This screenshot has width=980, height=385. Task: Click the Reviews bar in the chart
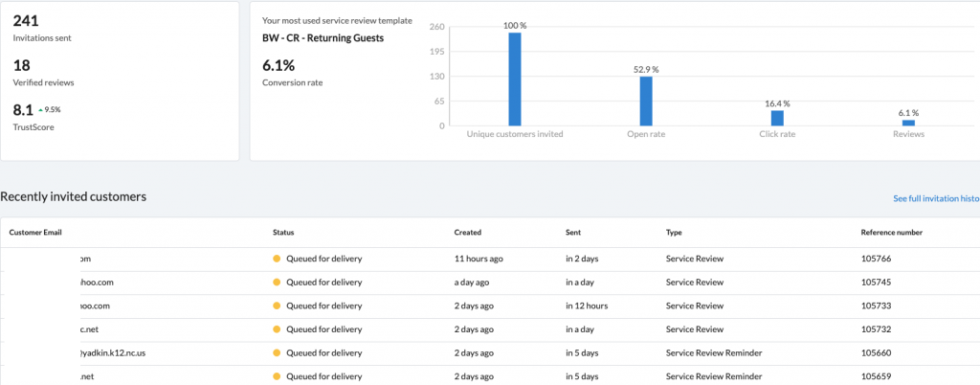pyautogui.click(x=908, y=123)
